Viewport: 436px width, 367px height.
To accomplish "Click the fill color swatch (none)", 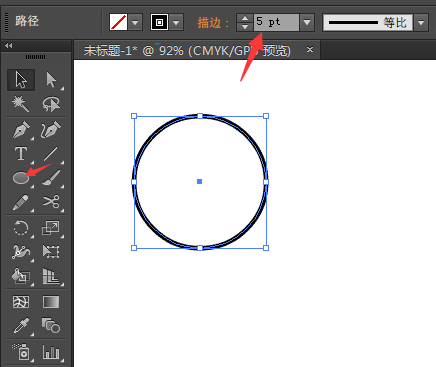I will pos(118,23).
